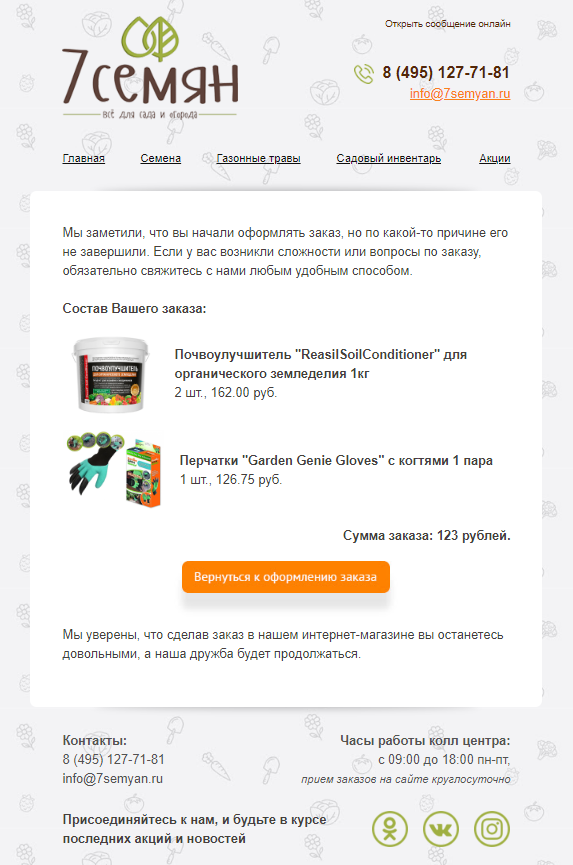573x865 pixels.
Task: Open the Семена menu item
Action: point(160,158)
